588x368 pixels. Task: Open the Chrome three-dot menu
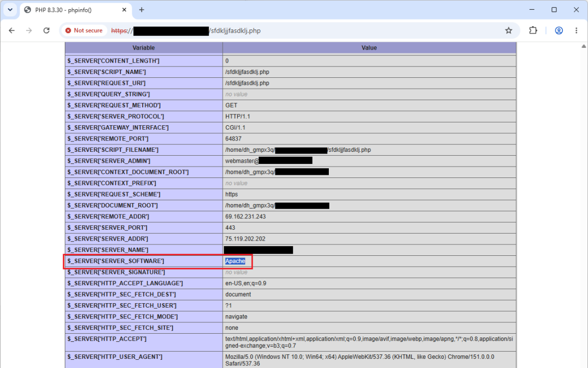[x=577, y=30]
